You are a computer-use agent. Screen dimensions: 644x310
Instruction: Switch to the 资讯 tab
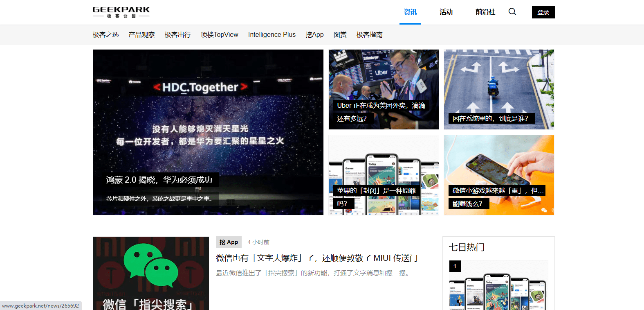[410, 12]
